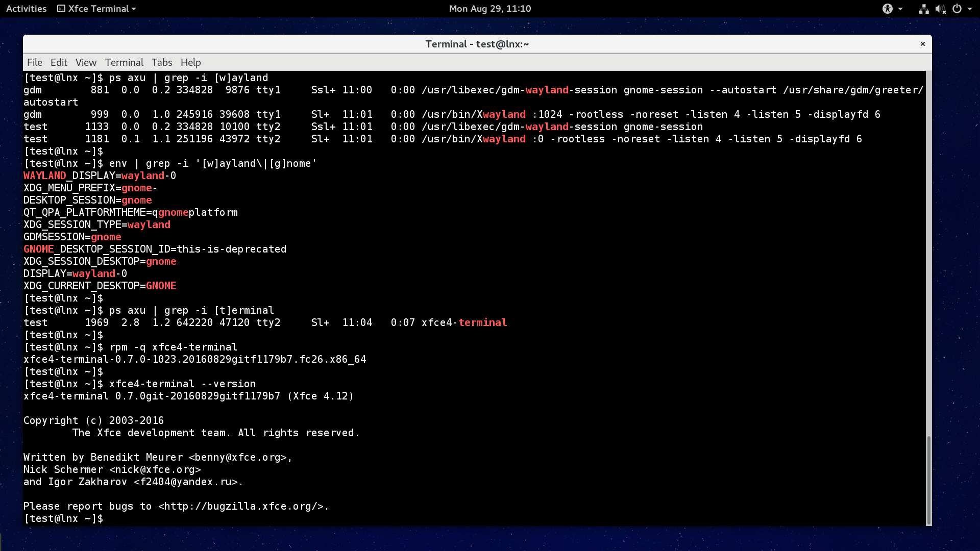Open the clock showing Mon Aug 29, 11:10

coord(489,9)
